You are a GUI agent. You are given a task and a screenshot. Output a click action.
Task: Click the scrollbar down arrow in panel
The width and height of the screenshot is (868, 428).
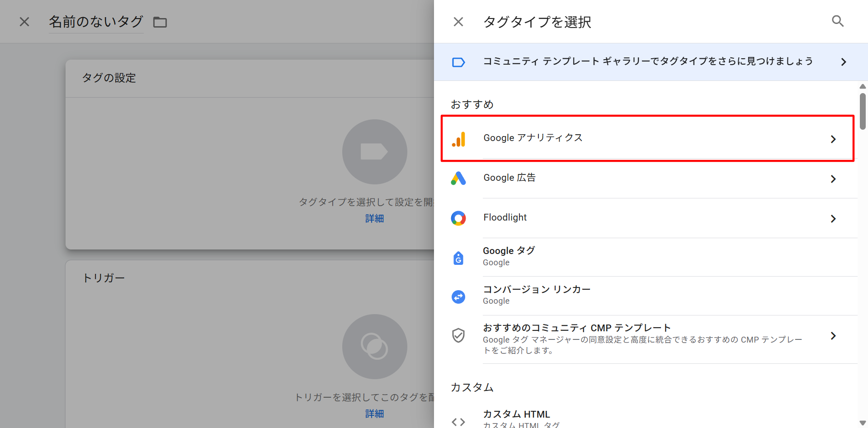click(x=863, y=423)
